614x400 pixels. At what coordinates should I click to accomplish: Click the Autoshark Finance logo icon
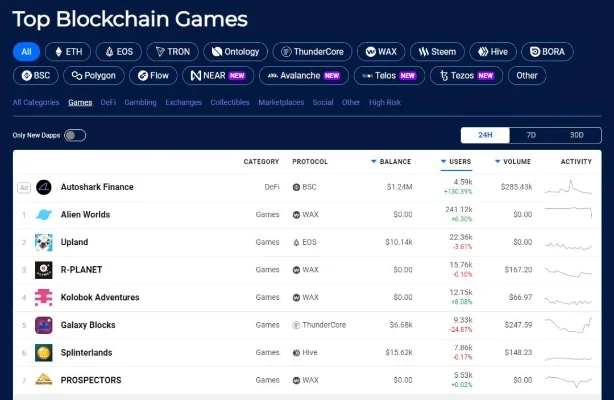[44, 187]
